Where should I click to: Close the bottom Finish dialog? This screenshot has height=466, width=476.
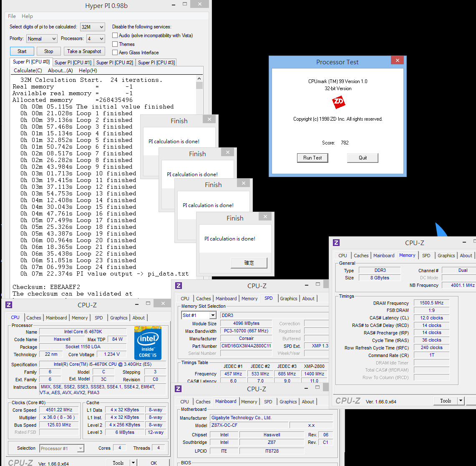point(265,217)
